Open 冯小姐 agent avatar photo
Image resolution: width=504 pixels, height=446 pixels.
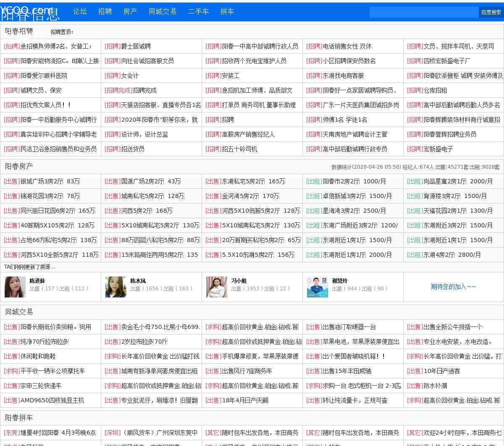coord(216,287)
